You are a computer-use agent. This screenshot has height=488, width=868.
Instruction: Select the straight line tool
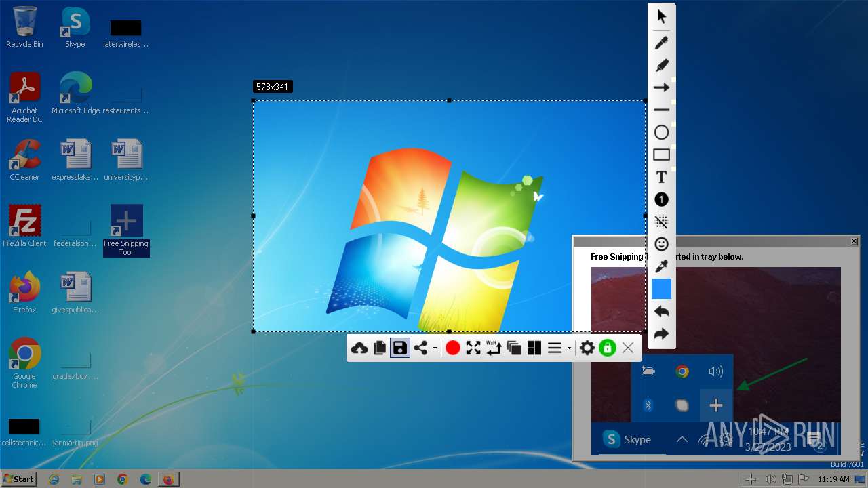[661, 110]
